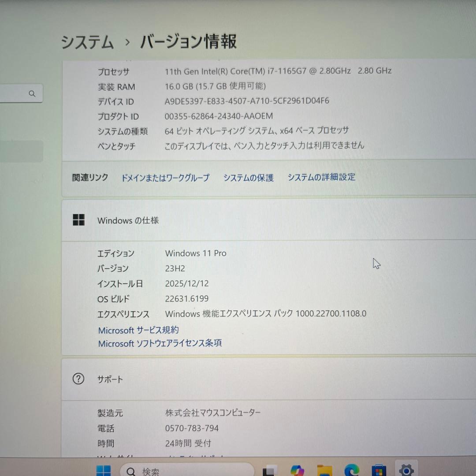
Task: Open Microsoft サービス規約
Action: click(138, 330)
